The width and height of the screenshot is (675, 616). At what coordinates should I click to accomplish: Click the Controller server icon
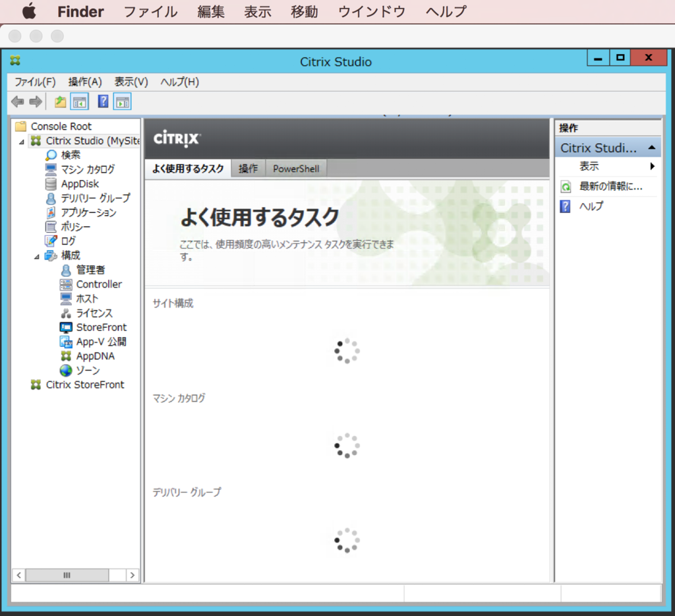(66, 284)
